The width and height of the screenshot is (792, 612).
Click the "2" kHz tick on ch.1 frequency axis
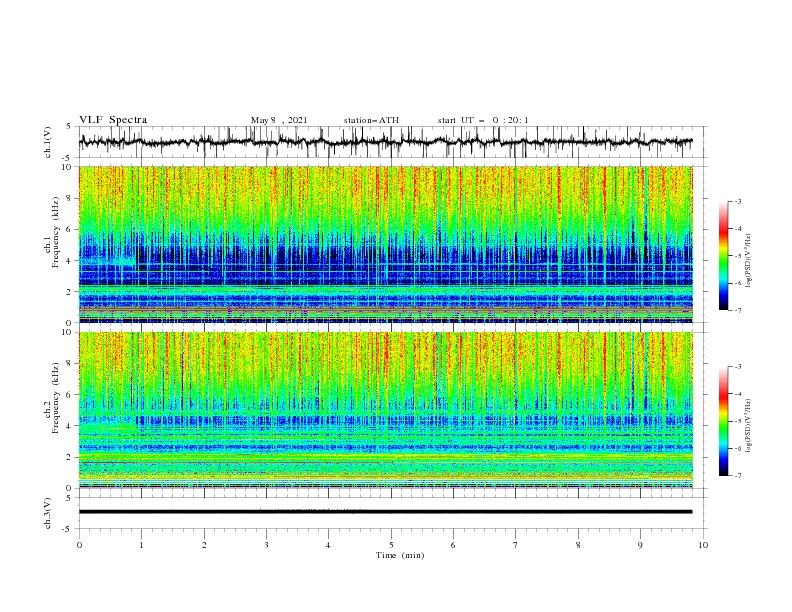pyautogui.click(x=70, y=291)
